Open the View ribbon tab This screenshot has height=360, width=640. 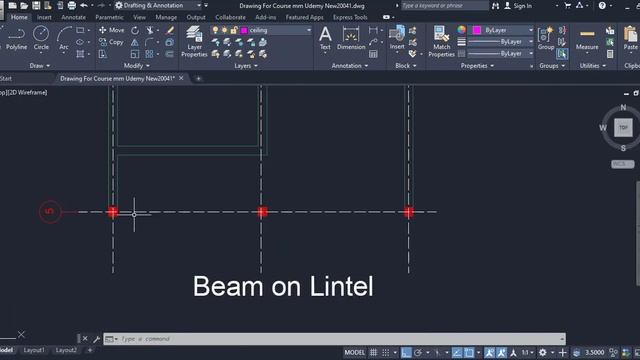[x=139, y=17]
